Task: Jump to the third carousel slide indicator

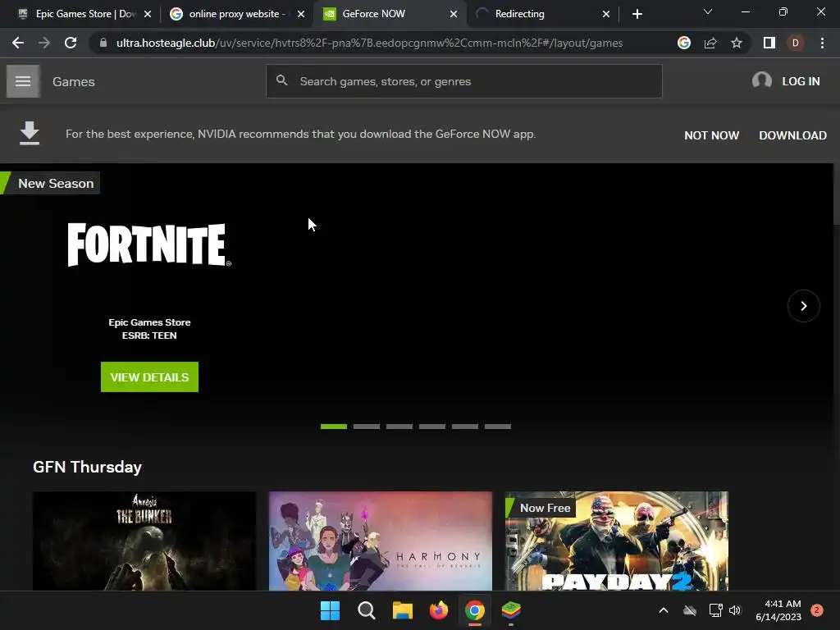Action: coord(399,427)
